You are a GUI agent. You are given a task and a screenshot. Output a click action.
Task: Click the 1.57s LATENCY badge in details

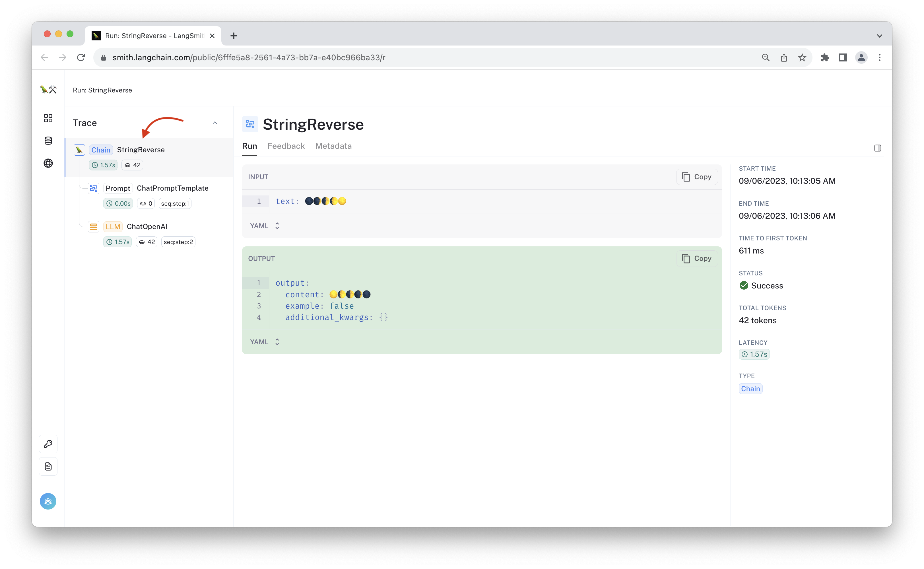(754, 354)
